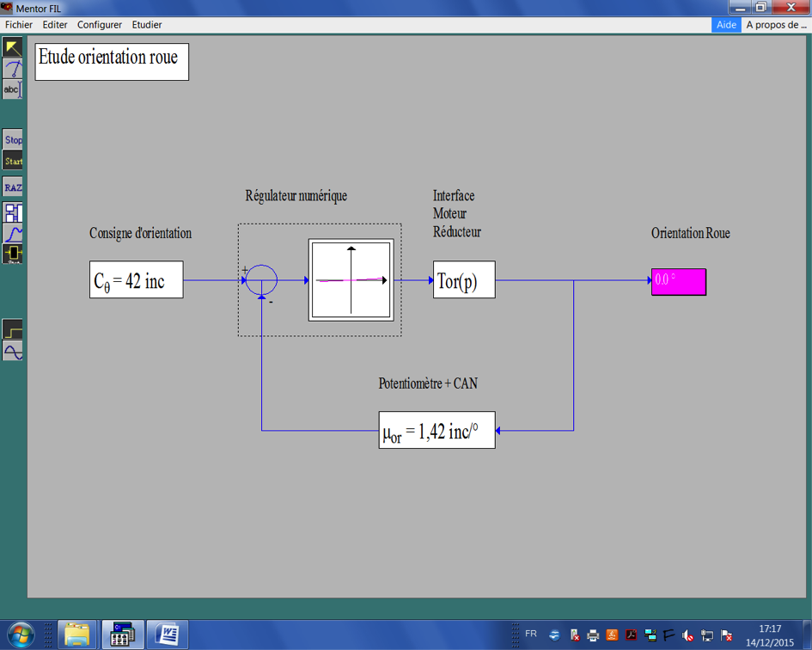Click the Java tray icon
This screenshot has height=650, width=812.
612,635
